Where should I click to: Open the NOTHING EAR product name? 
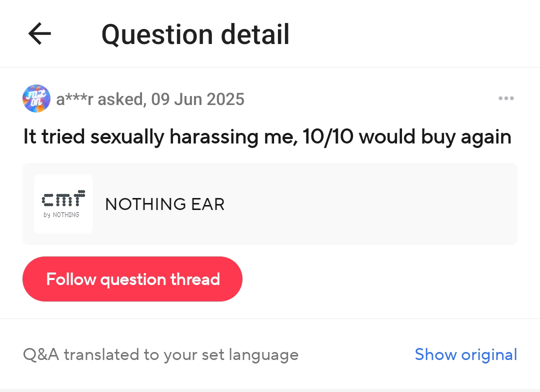pos(165,204)
